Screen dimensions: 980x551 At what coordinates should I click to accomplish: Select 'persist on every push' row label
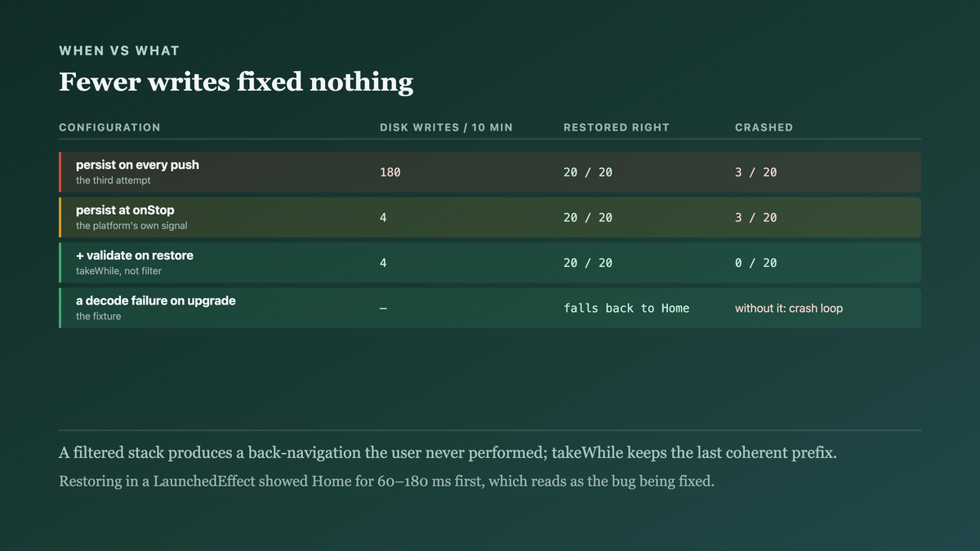pyautogui.click(x=137, y=165)
